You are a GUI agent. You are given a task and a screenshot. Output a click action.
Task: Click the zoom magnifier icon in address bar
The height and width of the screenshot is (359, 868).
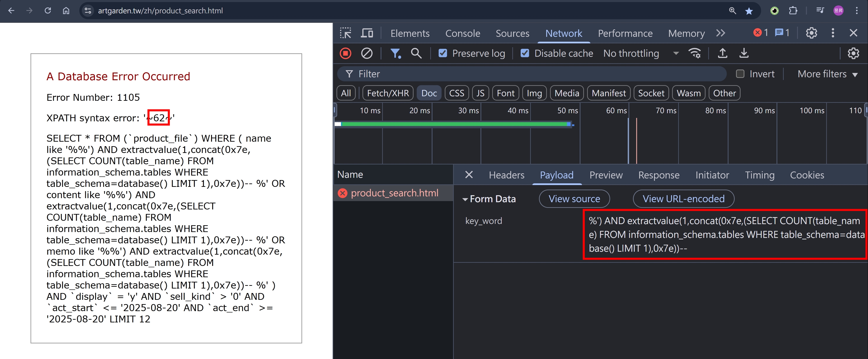tap(733, 11)
